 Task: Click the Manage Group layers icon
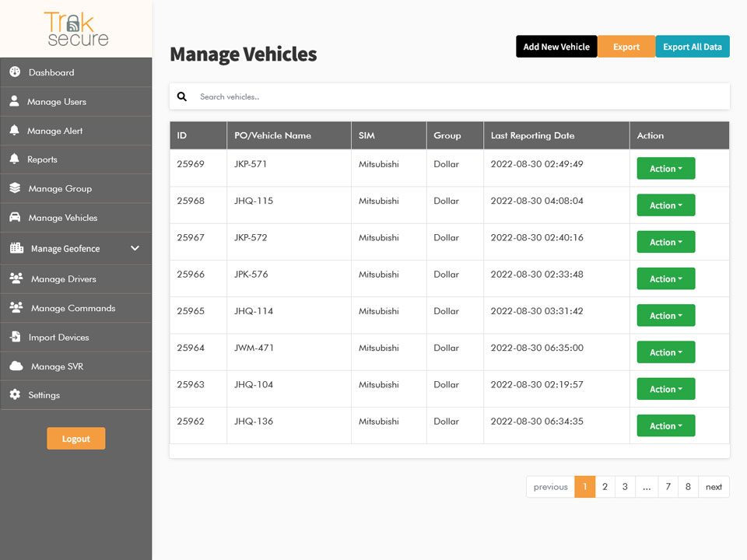(15, 188)
